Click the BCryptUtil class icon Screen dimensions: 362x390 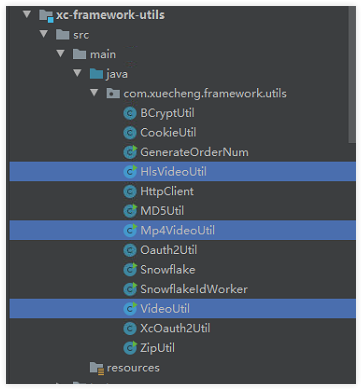coord(130,113)
